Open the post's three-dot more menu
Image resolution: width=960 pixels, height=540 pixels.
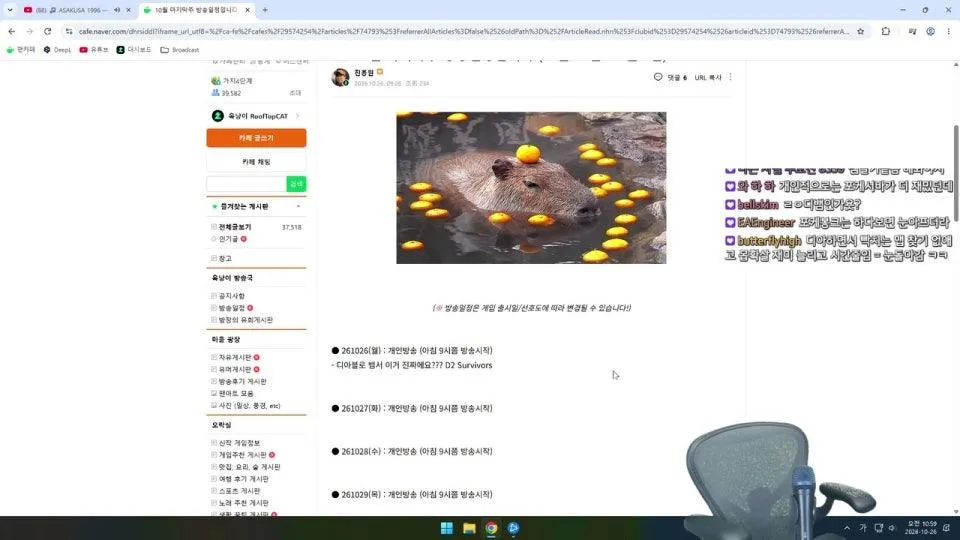(730, 77)
